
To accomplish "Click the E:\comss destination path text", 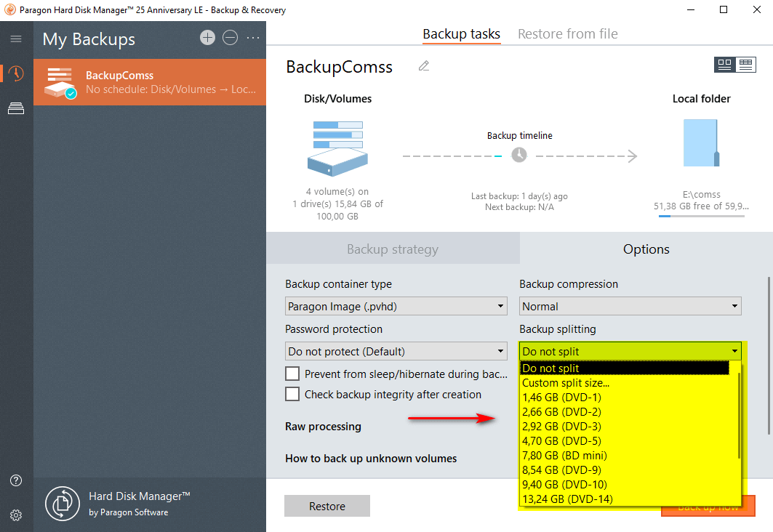I will tap(701, 195).
